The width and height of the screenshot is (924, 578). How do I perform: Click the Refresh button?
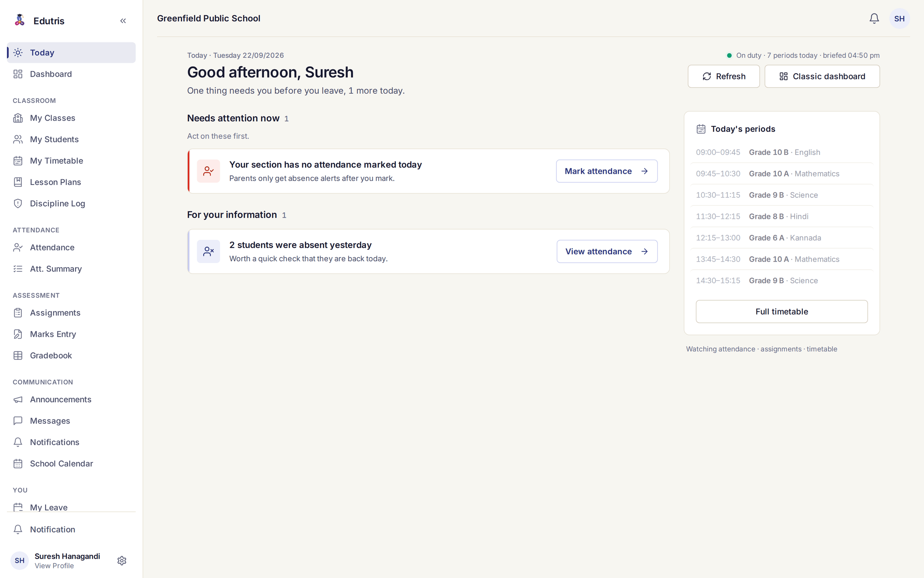723,76
